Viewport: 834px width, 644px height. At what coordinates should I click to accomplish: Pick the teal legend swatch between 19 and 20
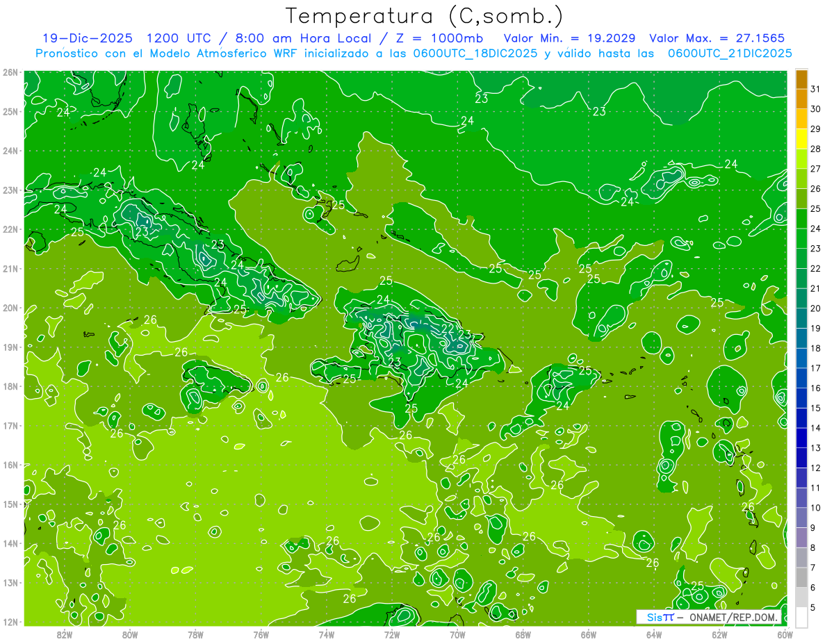tap(801, 318)
